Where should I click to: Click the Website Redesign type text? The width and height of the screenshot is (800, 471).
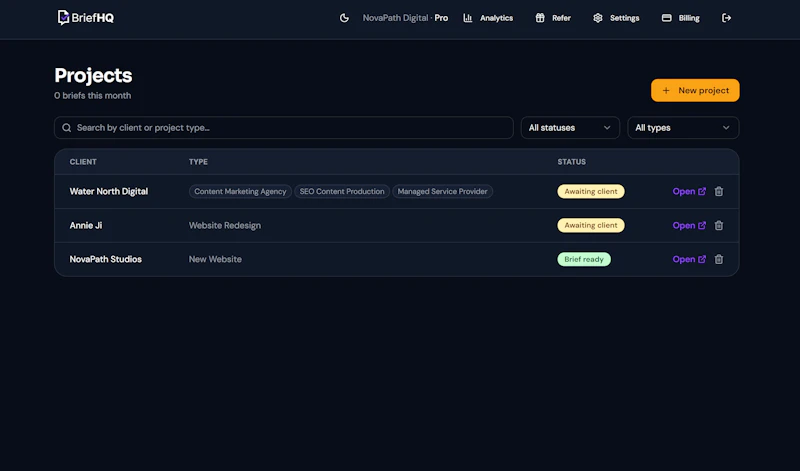(x=224, y=225)
